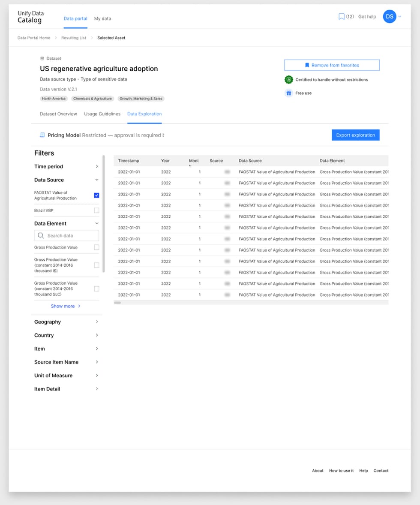Click the Remove from favorites button
The image size is (420, 505).
tap(332, 65)
